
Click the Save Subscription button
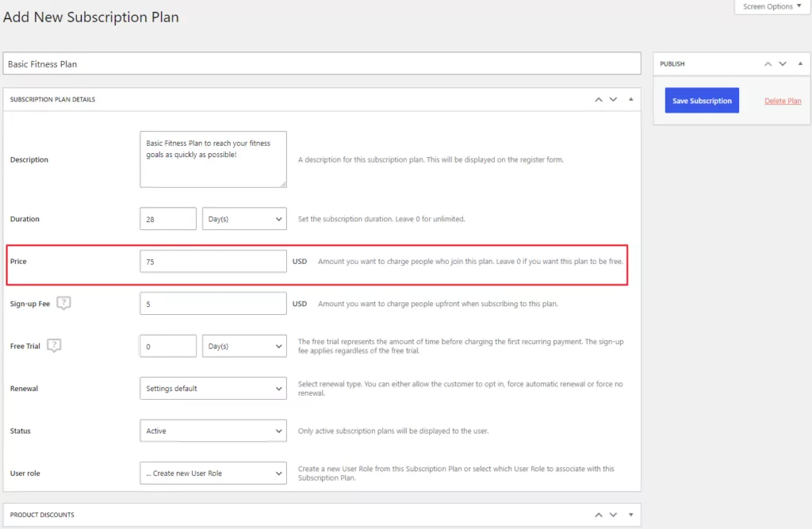click(702, 101)
